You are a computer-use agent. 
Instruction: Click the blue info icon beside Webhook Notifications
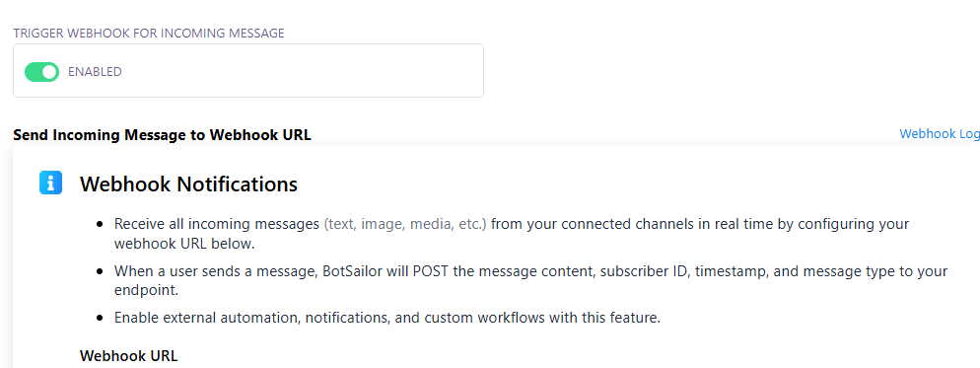[x=50, y=183]
